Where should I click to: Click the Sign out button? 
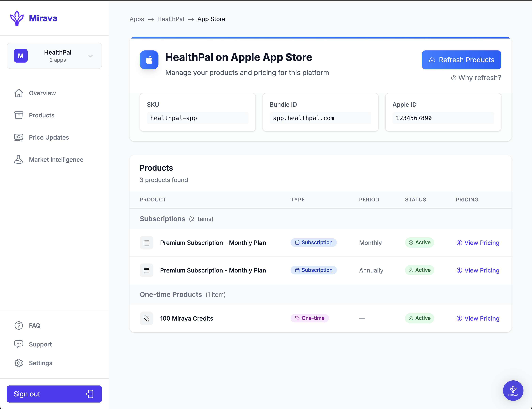click(54, 394)
